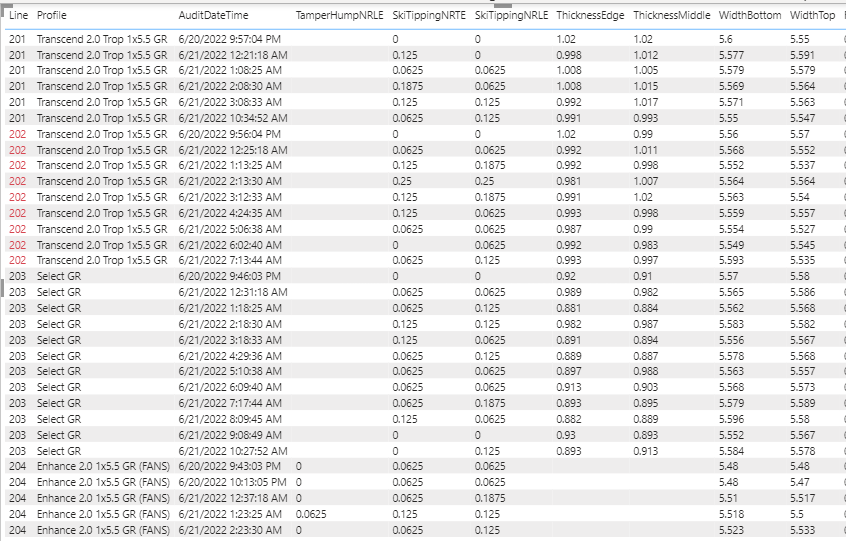
Task: Select ThicknessMiddle value 1.012
Action: (x=646, y=55)
